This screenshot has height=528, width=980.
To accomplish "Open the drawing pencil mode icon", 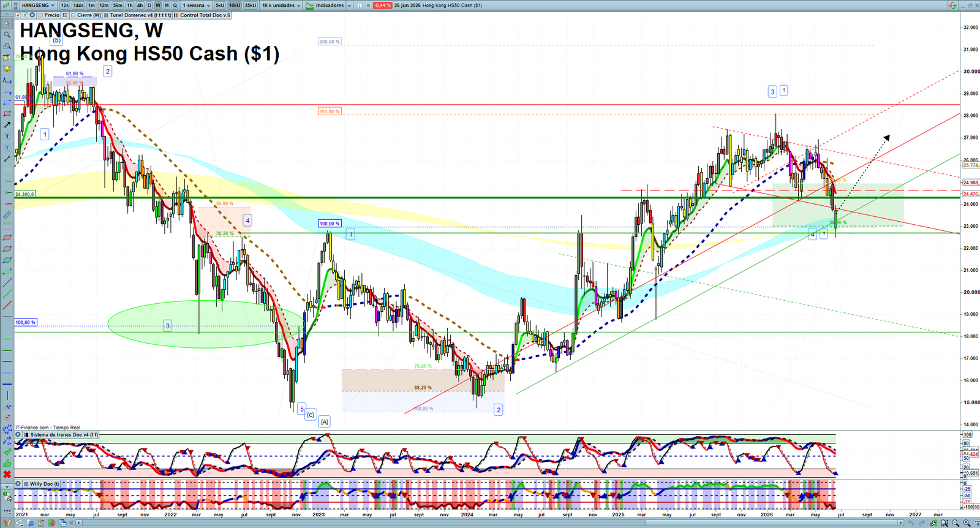I will [7, 523].
